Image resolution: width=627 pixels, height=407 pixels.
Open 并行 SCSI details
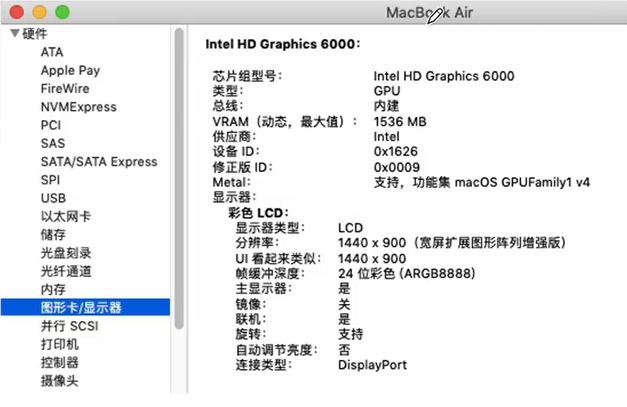pyautogui.click(x=70, y=326)
